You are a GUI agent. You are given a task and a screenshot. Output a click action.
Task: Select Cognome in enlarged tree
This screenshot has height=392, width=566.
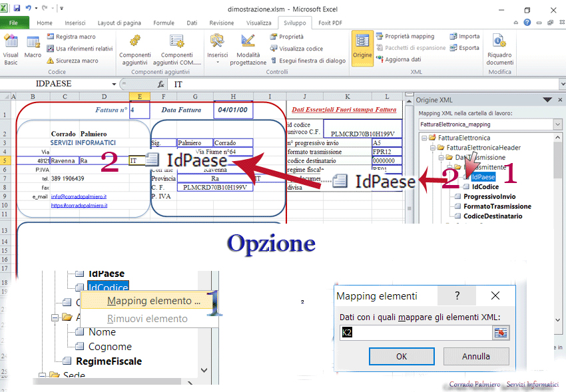pos(110,347)
